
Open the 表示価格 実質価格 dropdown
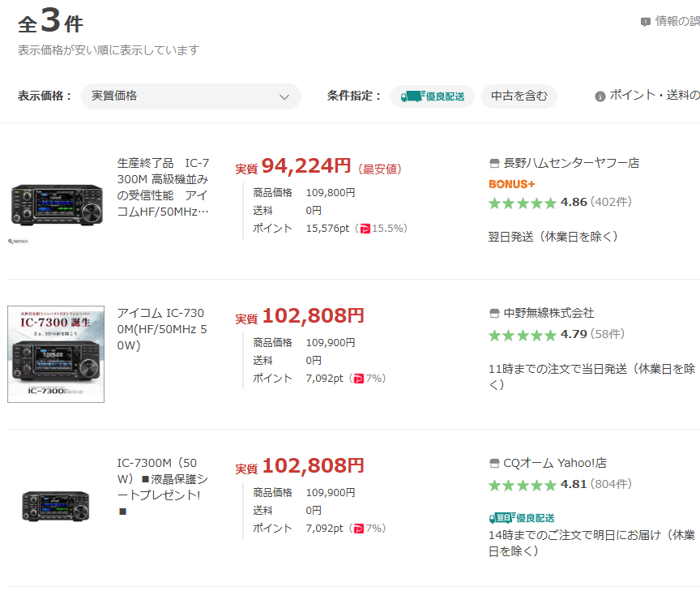point(190,96)
